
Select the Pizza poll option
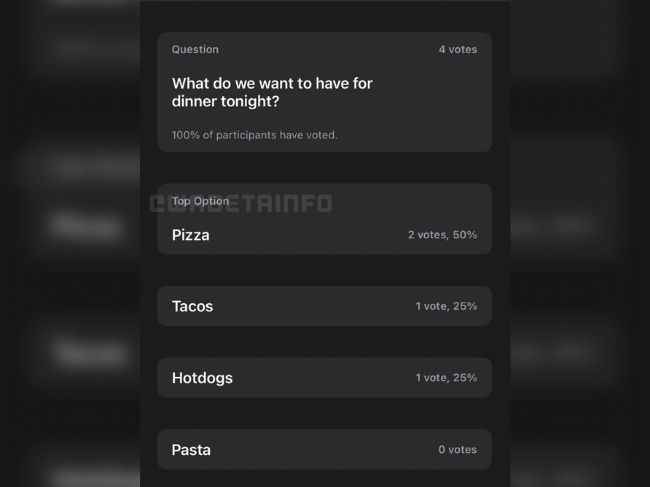[325, 219]
